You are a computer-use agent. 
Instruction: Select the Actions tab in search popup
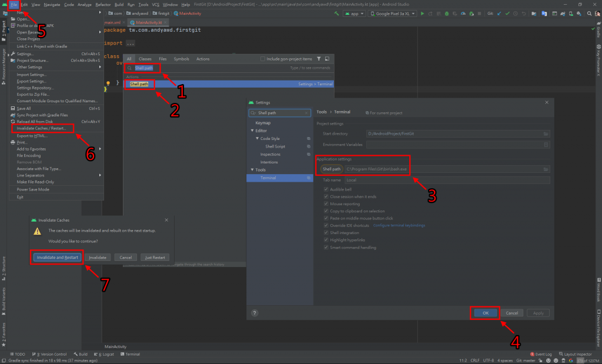(x=203, y=59)
